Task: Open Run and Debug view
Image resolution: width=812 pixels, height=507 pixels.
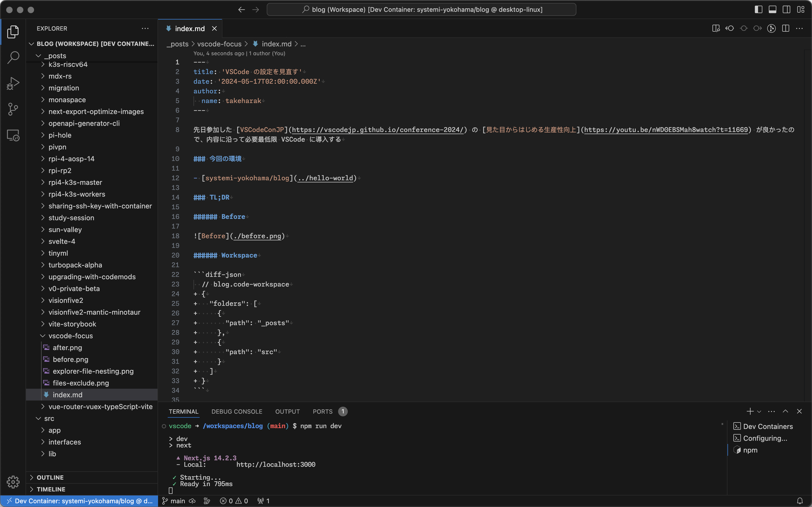Action: click(x=13, y=83)
